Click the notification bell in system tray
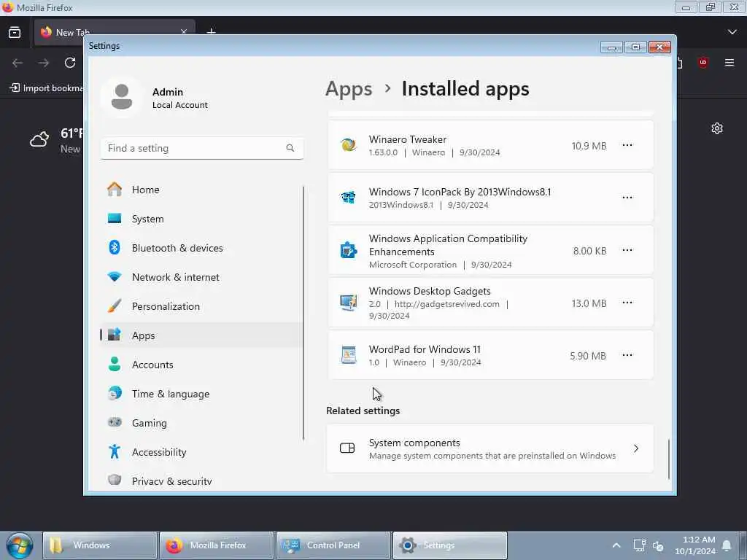The image size is (747, 560). (x=727, y=545)
